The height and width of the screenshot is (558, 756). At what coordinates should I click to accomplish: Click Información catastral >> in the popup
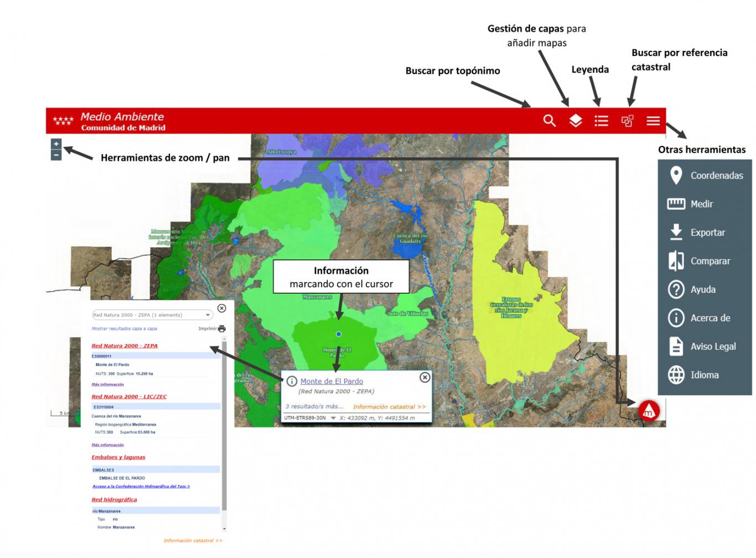coord(390,406)
